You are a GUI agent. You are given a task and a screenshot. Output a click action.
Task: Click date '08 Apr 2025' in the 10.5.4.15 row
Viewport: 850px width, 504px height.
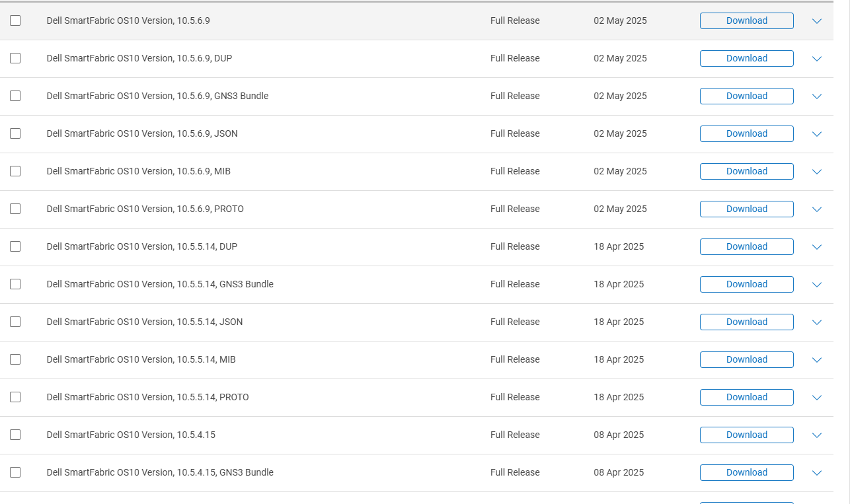coord(619,435)
